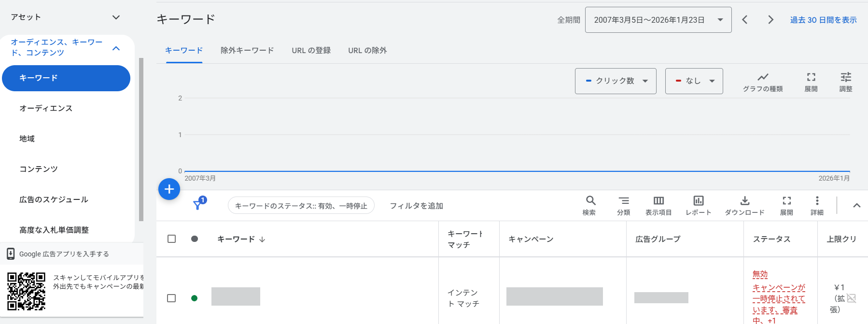
Task: Select オーディエンス in the sidebar
Action: pyautogui.click(x=46, y=108)
